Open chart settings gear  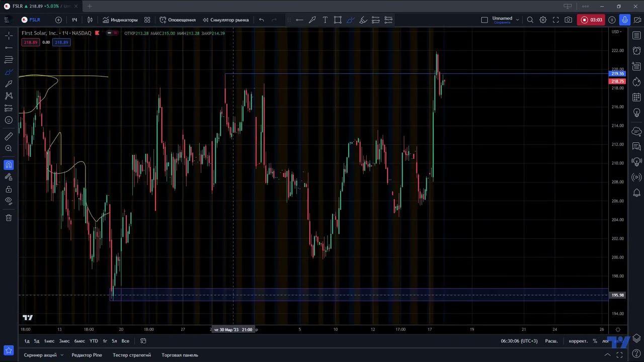tap(543, 20)
